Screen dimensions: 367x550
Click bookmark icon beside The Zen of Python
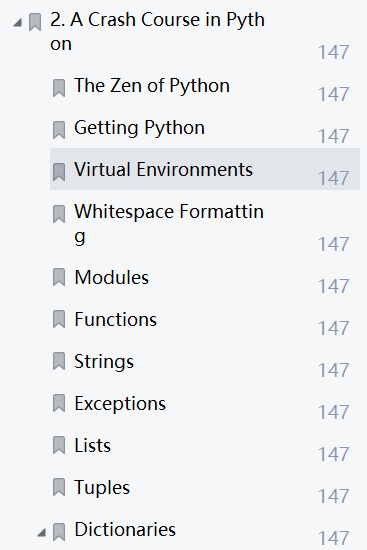coord(59,88)
